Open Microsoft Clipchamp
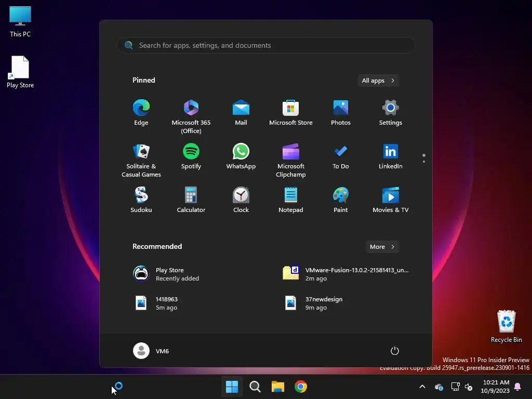 click(x=291, y=160)
